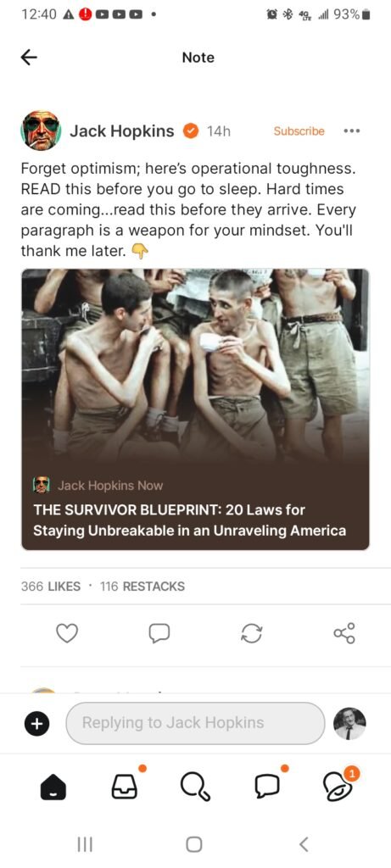Focus the Replying to Jack Hopkins field
The height and width of the screenshot is (868, 391).
195,723
